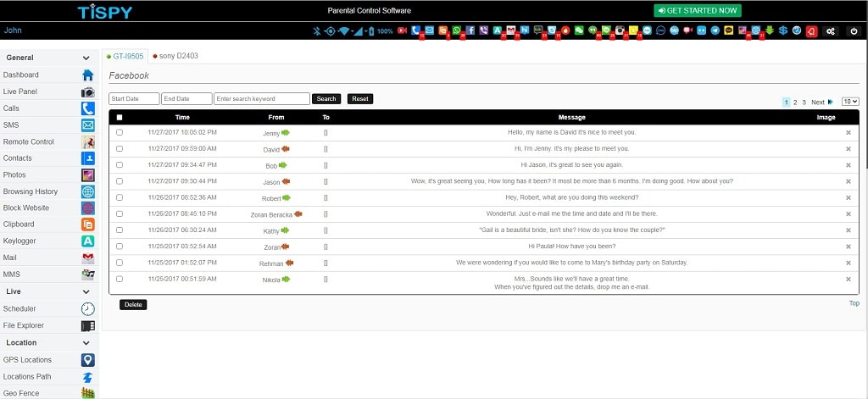Screen dimensions: 868x399
Task: Collapse the Location sidebar section
Action: [86, 342]
